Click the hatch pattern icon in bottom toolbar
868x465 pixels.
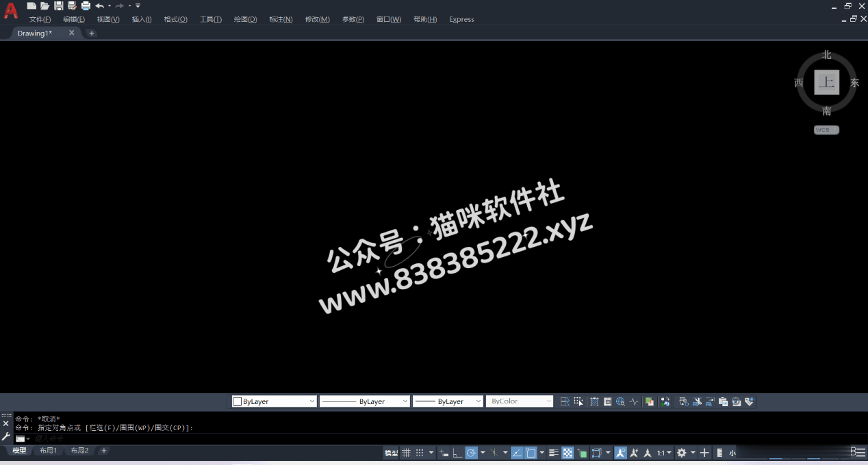(x=594, y=401)
